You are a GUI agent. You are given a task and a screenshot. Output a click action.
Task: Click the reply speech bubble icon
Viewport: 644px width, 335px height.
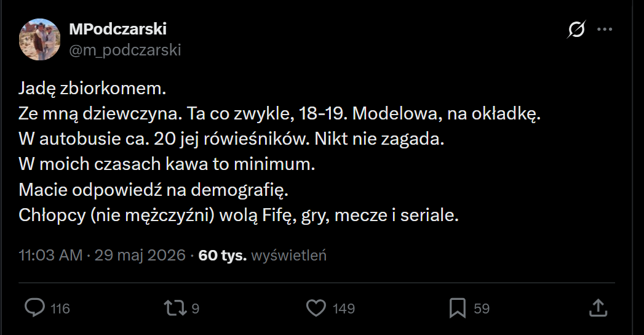tap(35, 308)
